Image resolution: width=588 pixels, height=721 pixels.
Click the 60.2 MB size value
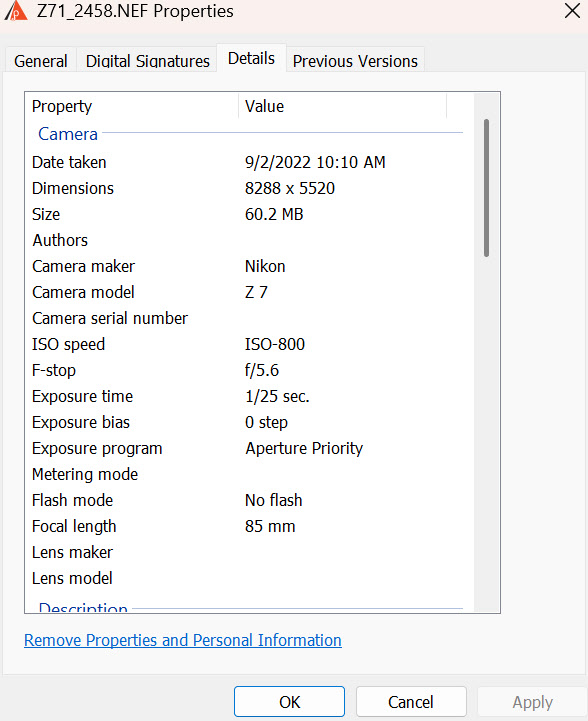tap(274, 214)
